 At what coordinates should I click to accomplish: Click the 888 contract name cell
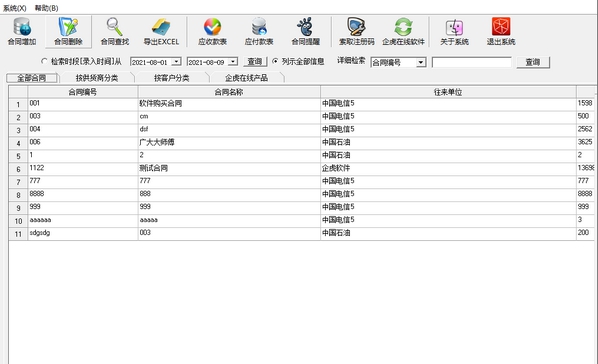point(229,195)
